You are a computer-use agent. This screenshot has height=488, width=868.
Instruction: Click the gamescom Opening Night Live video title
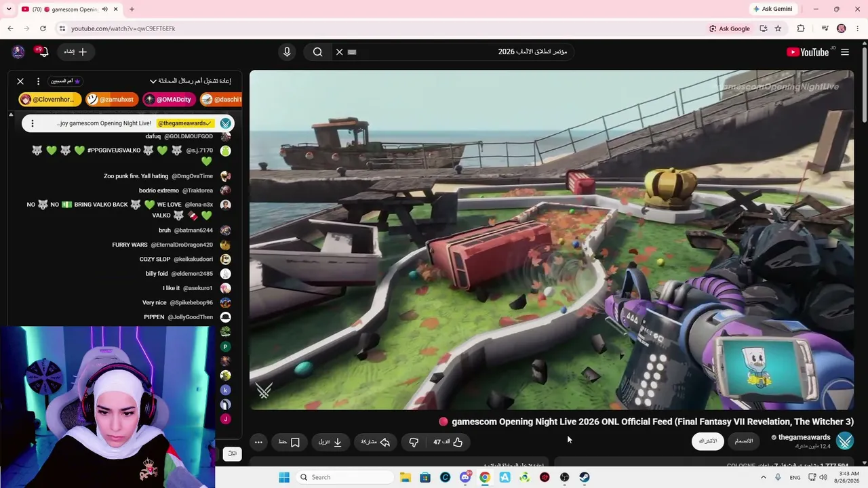click(x=652, y=422)
